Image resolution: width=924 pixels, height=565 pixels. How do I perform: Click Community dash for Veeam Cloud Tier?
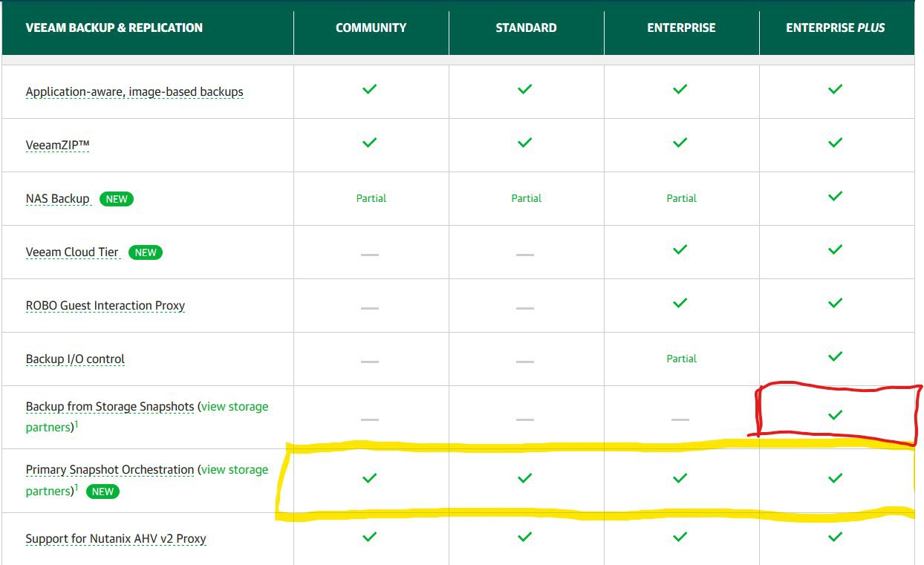370,255
